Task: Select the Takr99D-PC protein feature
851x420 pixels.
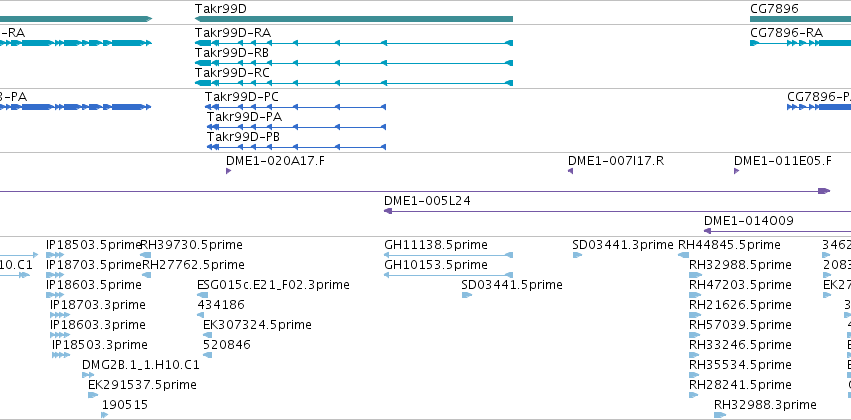Action: coord(295,107)
